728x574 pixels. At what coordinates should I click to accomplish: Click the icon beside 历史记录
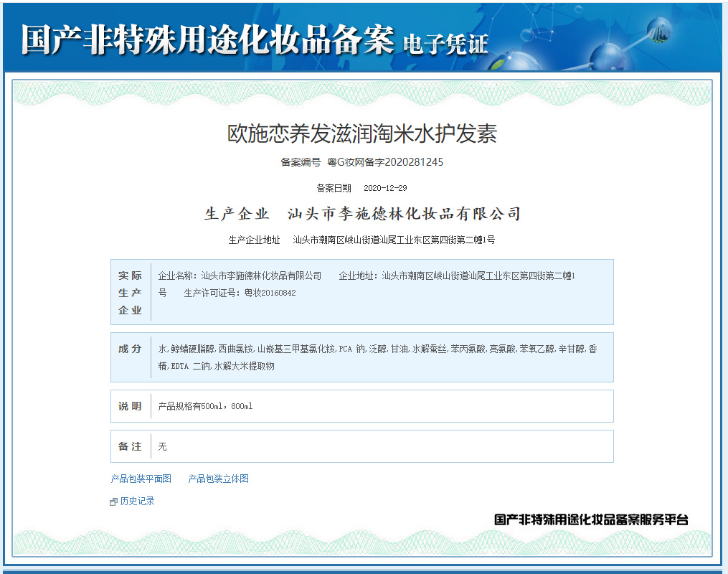[x=113, y=502]
